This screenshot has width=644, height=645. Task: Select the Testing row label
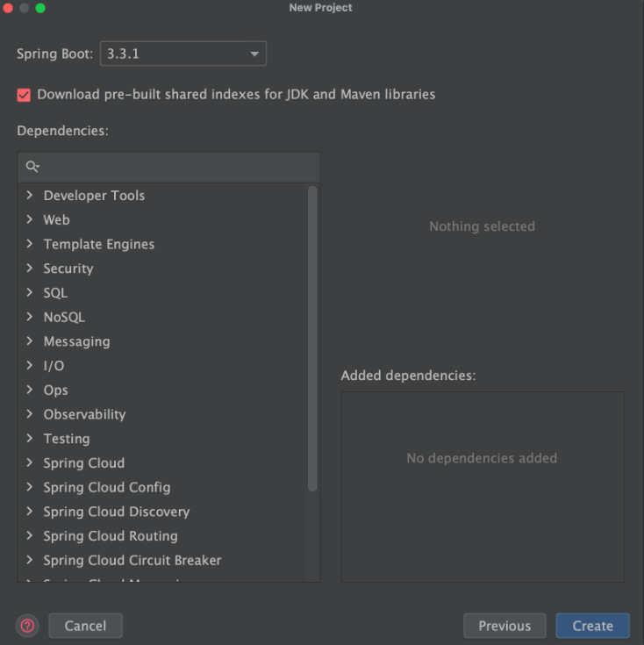67,439
